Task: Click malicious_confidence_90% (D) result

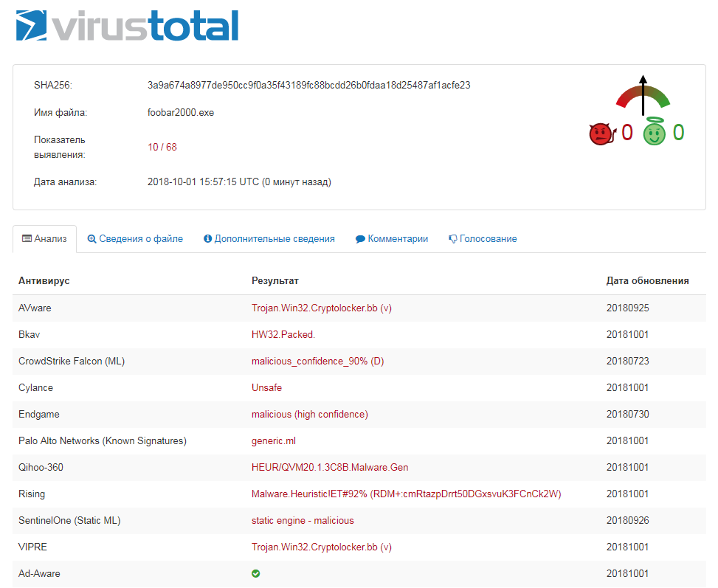Action: click(317, 361)
